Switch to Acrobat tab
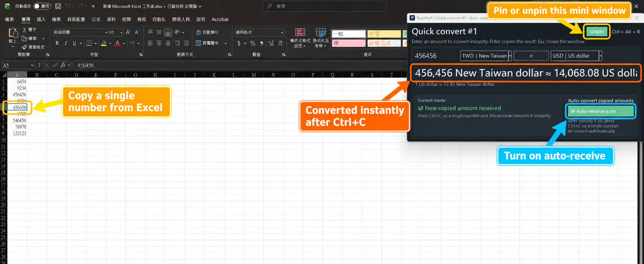Screen dimensions: 644x264 tap(220, 19)
